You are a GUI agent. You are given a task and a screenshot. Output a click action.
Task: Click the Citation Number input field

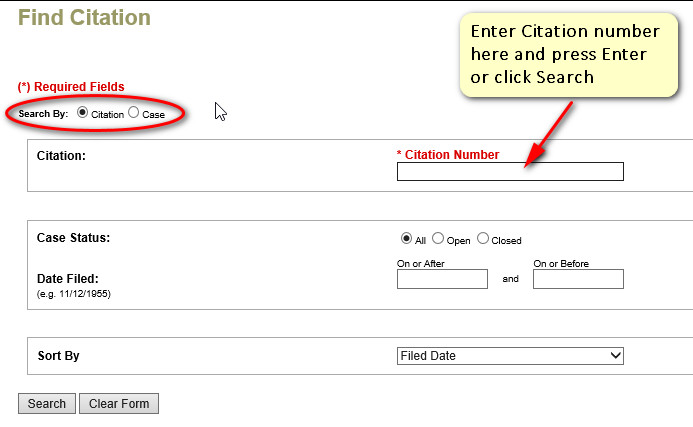click(x=510, y=172)
